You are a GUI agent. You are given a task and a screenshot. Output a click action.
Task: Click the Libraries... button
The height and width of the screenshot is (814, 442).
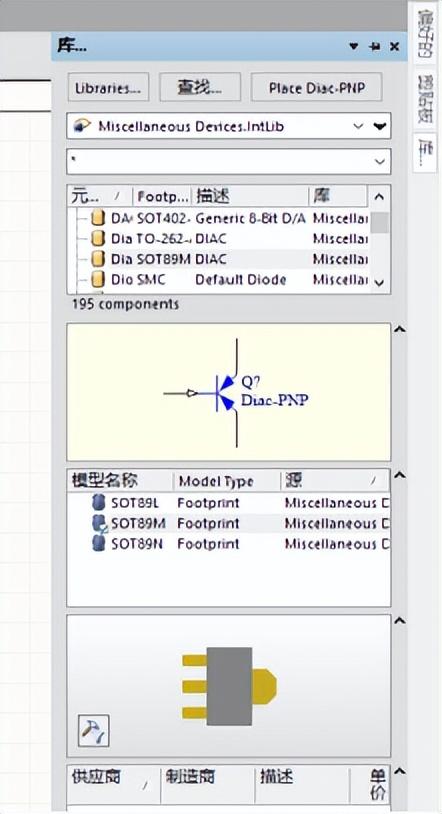click(x=108, y=87)
